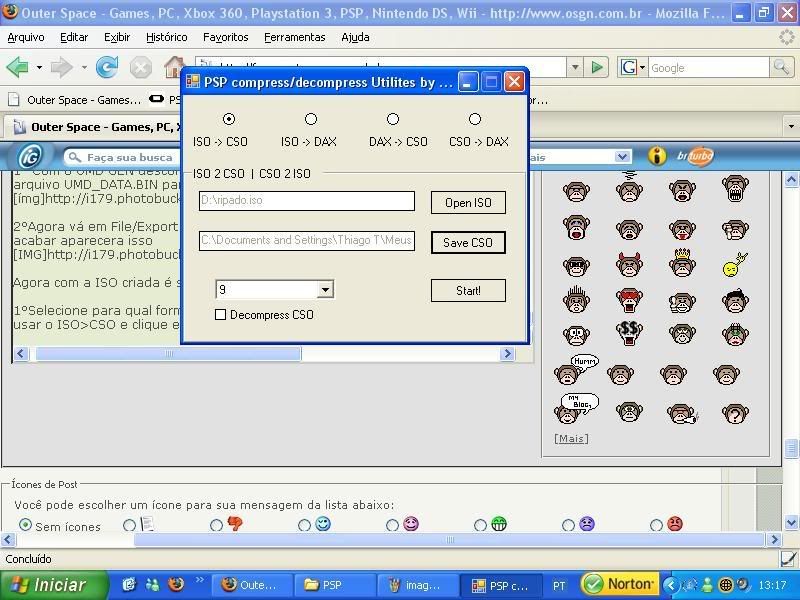
Task: Insert the spiky mohawk monkey smiley
Action: 576,299
